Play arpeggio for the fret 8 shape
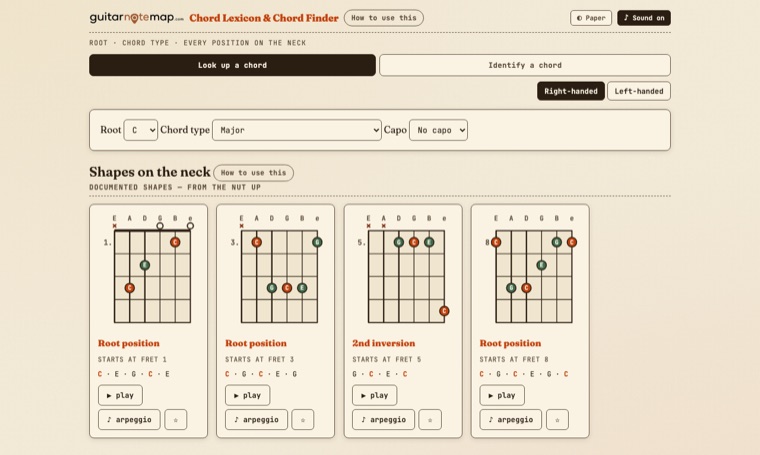Screen dimensions: 760x455 [510, 420]
